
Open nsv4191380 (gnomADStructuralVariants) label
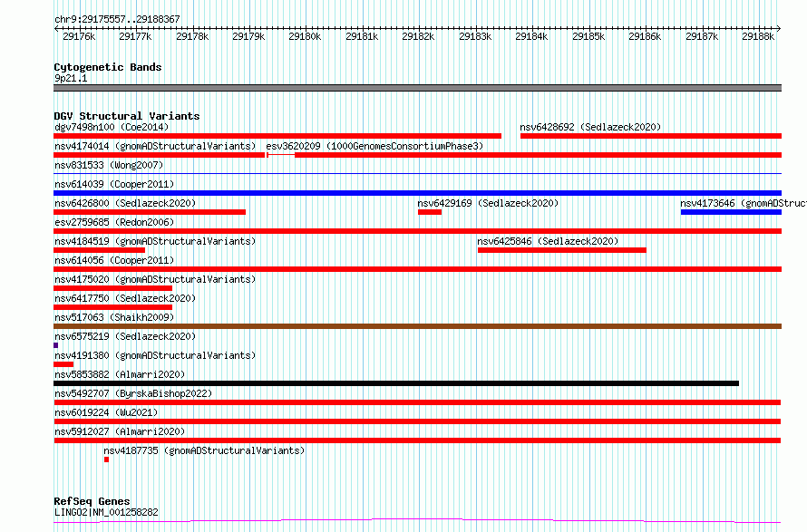pos(155,355)
